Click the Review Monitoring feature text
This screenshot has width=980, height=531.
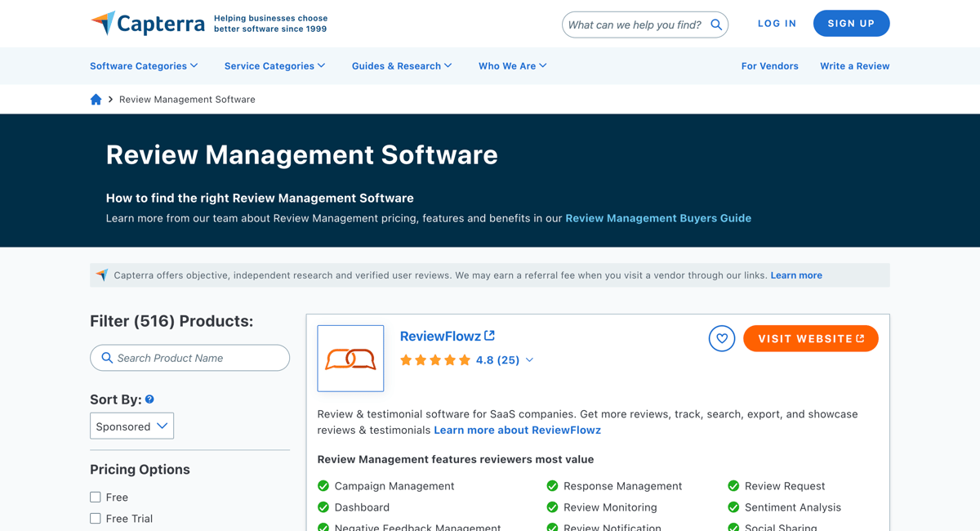[610, 507]
